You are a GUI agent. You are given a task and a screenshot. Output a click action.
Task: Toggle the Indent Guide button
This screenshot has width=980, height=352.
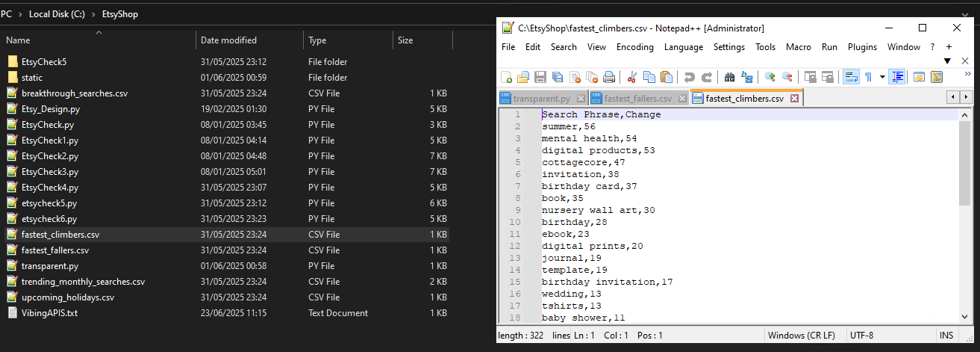[x=898, y=77]
